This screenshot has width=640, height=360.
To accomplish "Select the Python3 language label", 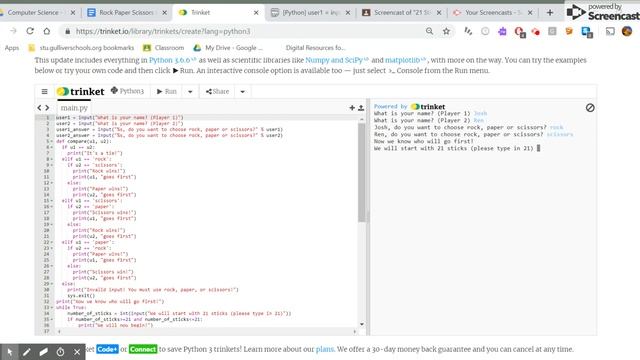I will click(x=127, y=91).
